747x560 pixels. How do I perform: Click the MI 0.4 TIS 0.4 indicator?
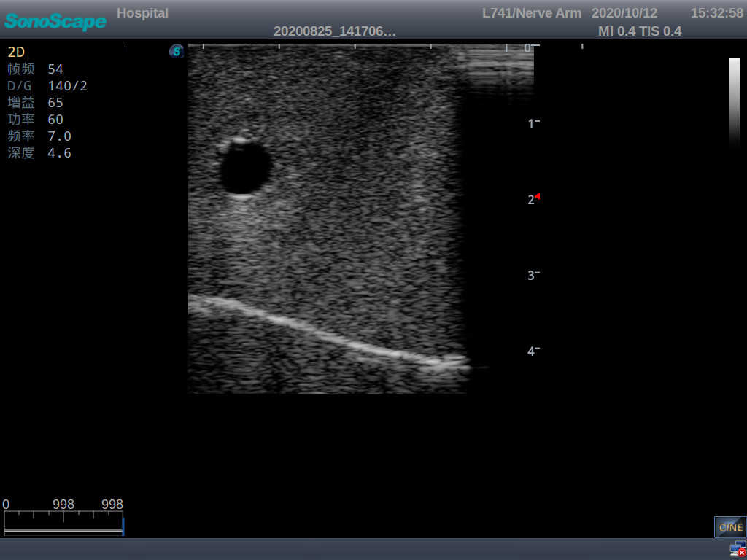[640, 31]
